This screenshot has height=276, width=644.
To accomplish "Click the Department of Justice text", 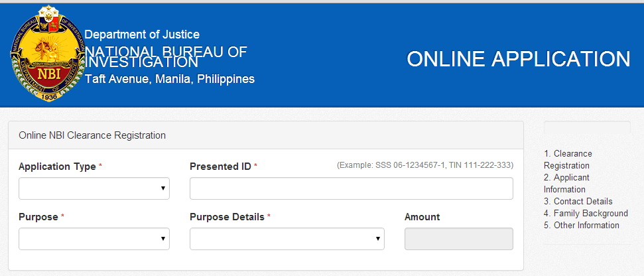I will coord(142,34).
